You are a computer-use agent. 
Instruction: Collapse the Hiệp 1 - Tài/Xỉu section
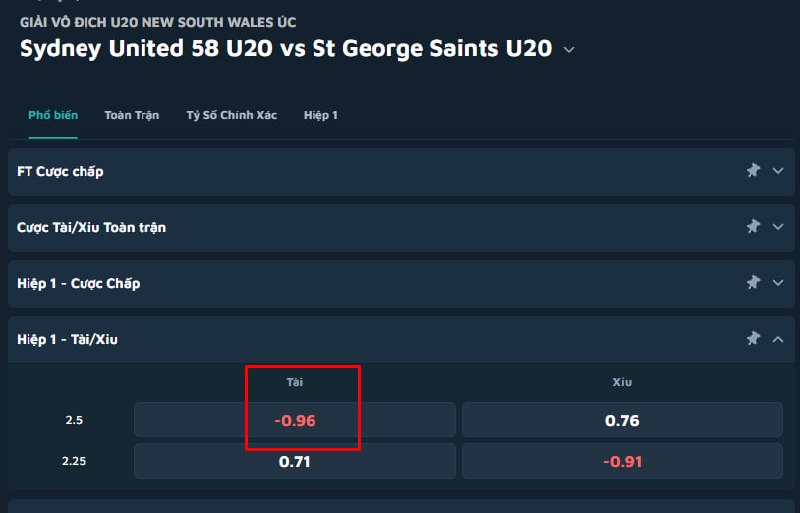(778, 339)
